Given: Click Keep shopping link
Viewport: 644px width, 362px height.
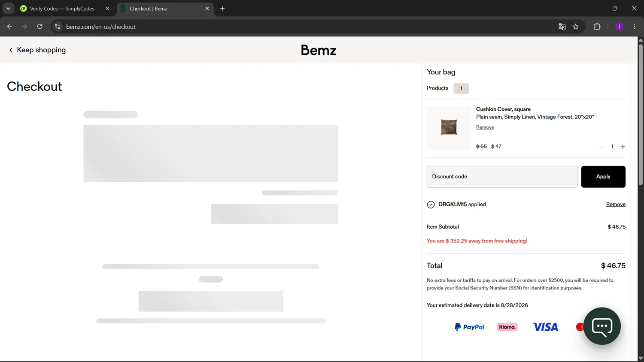Looking at the screenshot, I should [37, 50].
